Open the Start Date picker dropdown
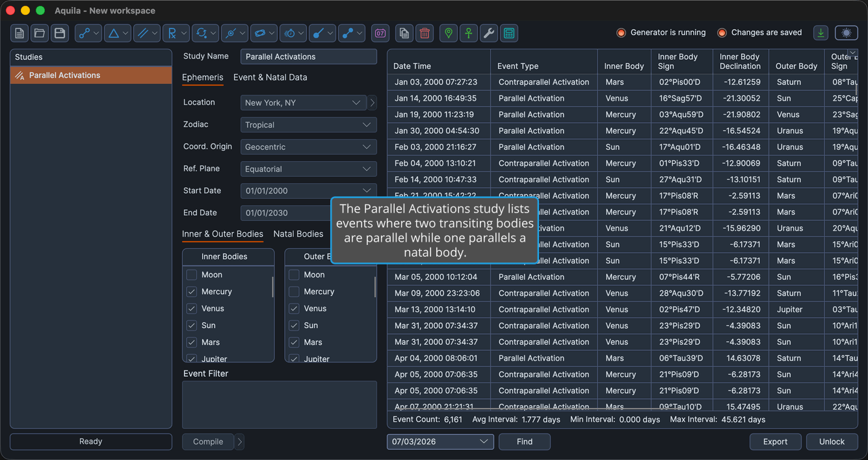The height and width of the screenshot is (460, 868). pyautogui.click(x=308, y=191)
